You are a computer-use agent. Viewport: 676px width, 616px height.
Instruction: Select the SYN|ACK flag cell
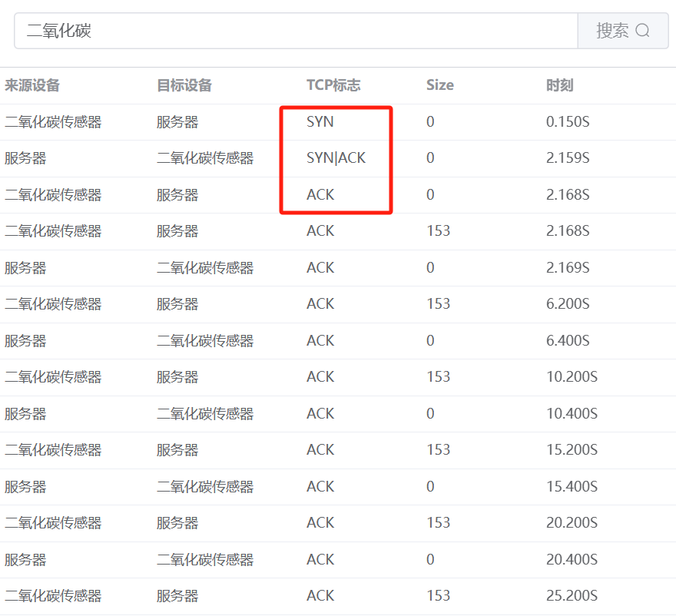[x=336, y=158]
